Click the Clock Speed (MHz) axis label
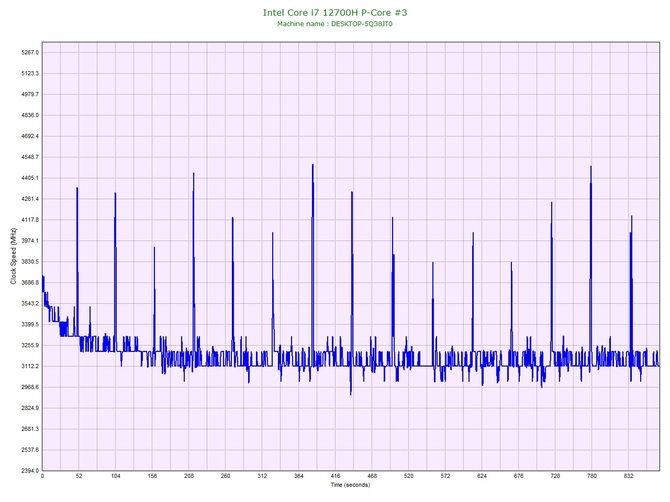The width and height of the screenshot is (670, 502). click(x=13, y=257)
